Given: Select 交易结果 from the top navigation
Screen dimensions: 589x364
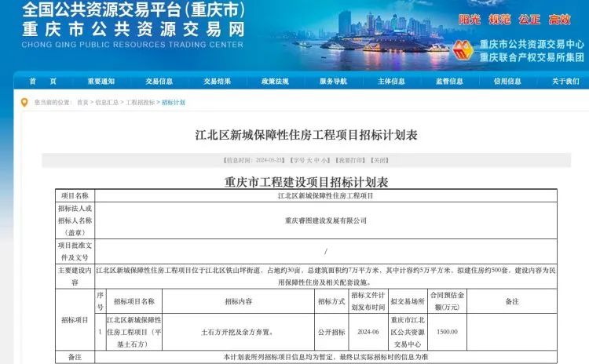Looking at the screenshot, I should point(217,81).
